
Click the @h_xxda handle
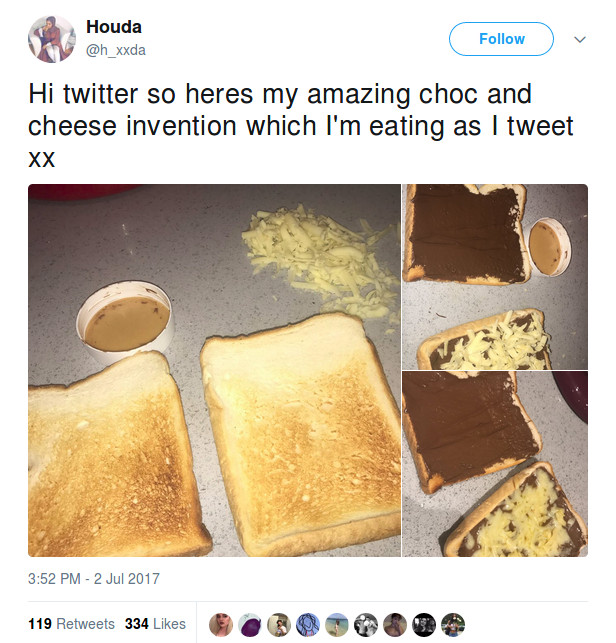coord(116,50)
